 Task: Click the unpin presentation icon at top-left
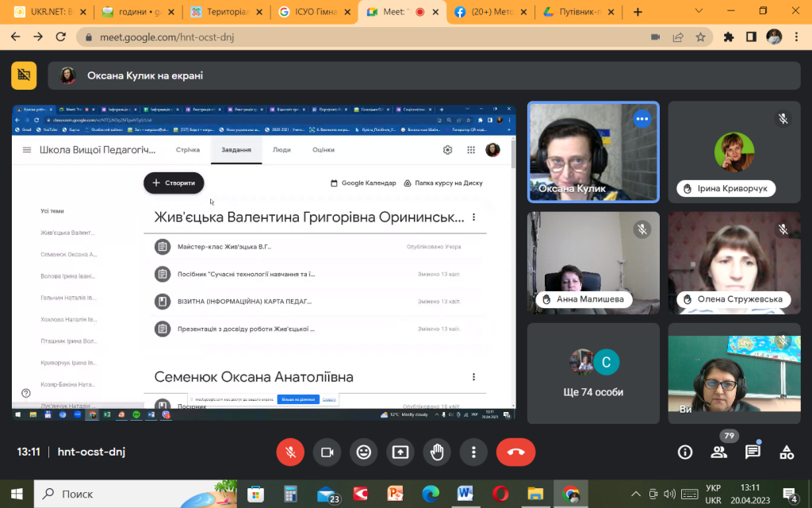tap(24, 75)
